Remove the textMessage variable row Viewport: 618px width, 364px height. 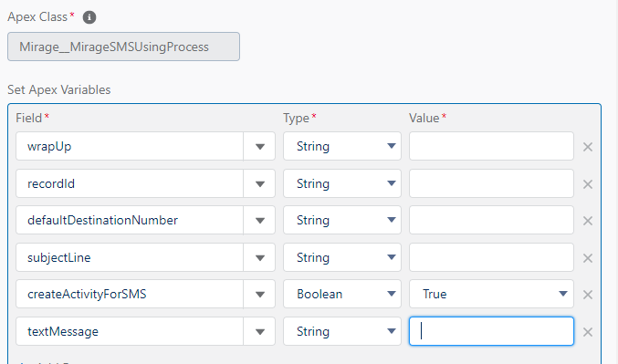(x=588, y=332)
